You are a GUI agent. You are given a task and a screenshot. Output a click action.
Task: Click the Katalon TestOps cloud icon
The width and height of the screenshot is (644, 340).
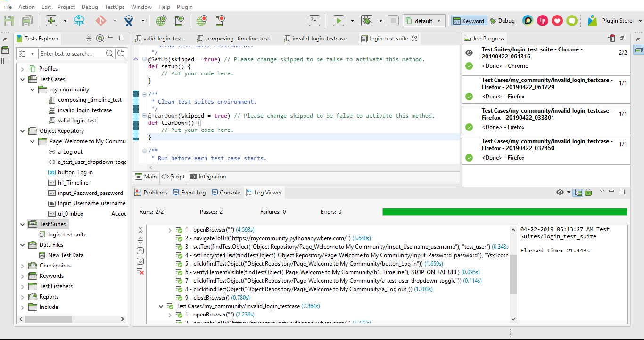(x=79, y=21)
